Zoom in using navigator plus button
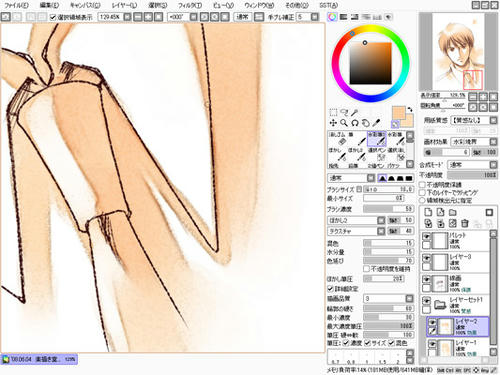The width and height of the screenshot is (500, 375). coord(483,97)
